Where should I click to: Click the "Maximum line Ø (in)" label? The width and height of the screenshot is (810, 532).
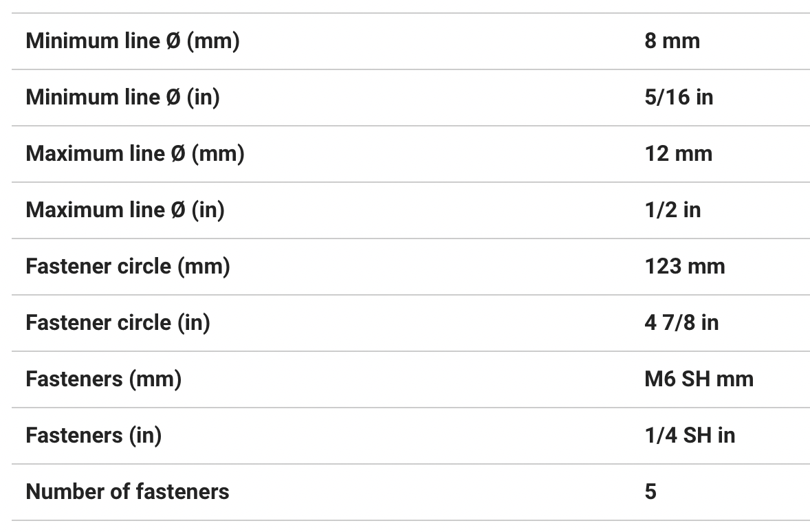point(125,210)
